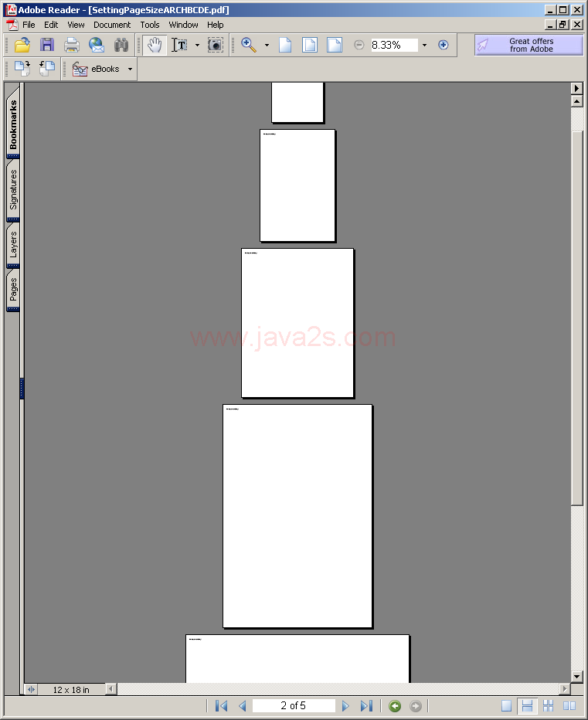Go to Previous Page button

coord(243,706)
